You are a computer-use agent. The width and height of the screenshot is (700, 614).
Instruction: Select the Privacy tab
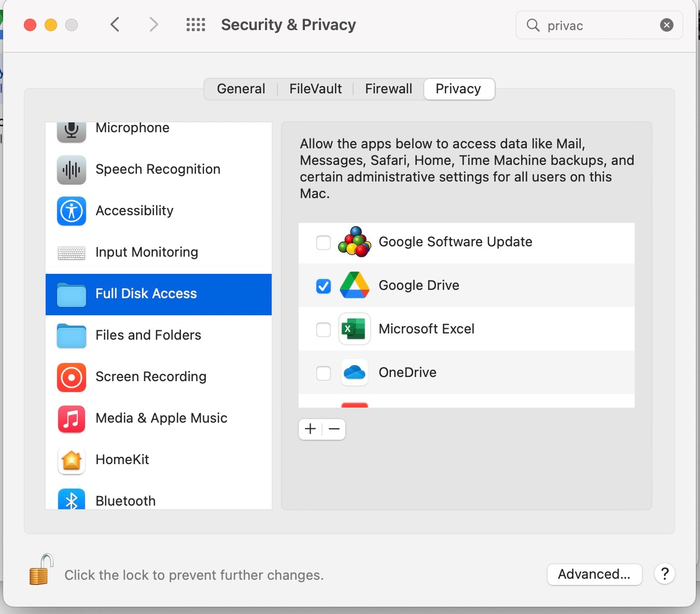click(x=458, y=89)
